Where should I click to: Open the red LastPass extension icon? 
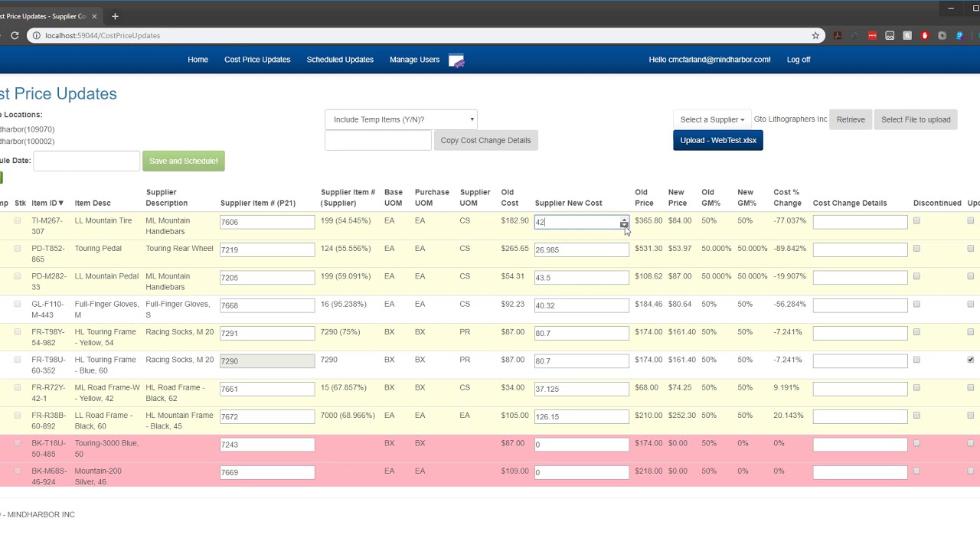(x=872, y=35)
